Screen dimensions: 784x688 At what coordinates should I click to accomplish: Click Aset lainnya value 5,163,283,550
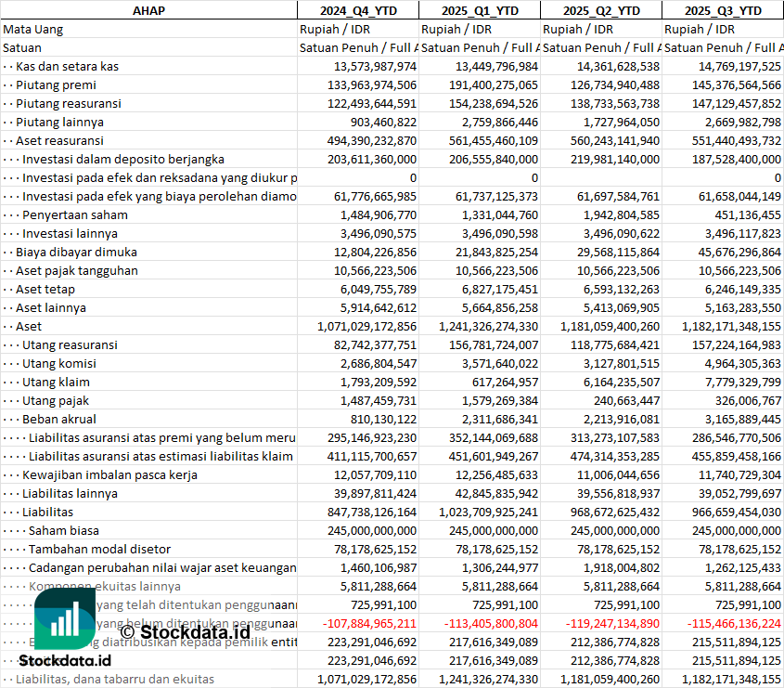(743, 307)
